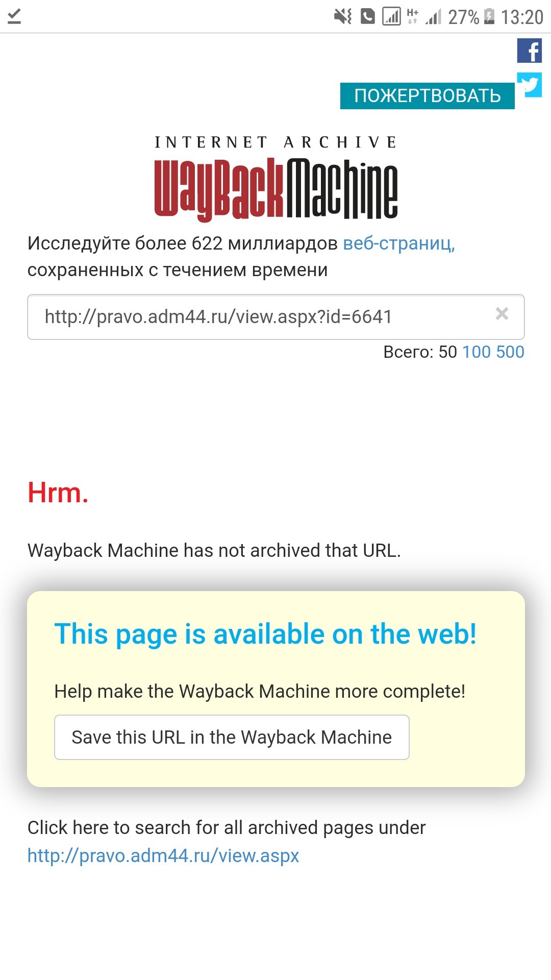The width and height of the screenshot is (551, 980).
Task: Click the INTERNET ARCHIVE heading text
Action: coord(276,142)
